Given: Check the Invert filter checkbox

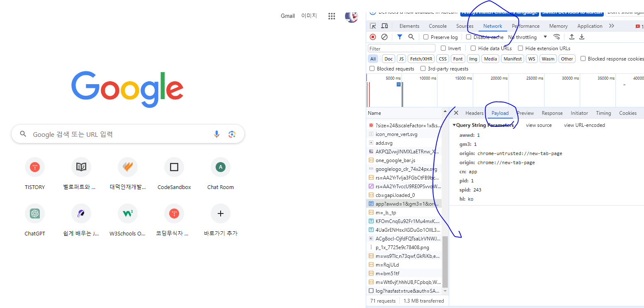Looking at the screenshot, I should pyautogui.click(x=443, y=48).
